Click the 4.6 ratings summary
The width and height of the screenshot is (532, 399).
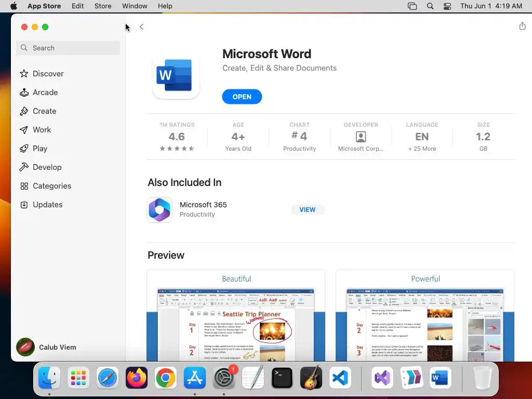177,137
